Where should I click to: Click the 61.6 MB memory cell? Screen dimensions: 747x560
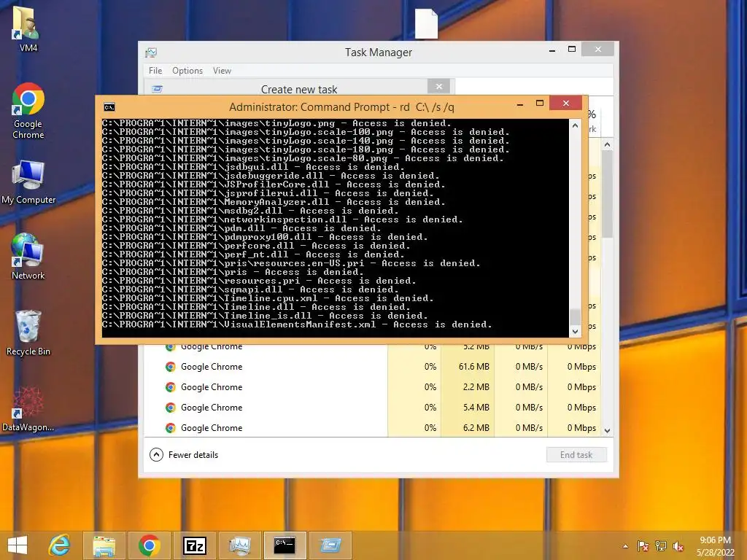[468, 367]
